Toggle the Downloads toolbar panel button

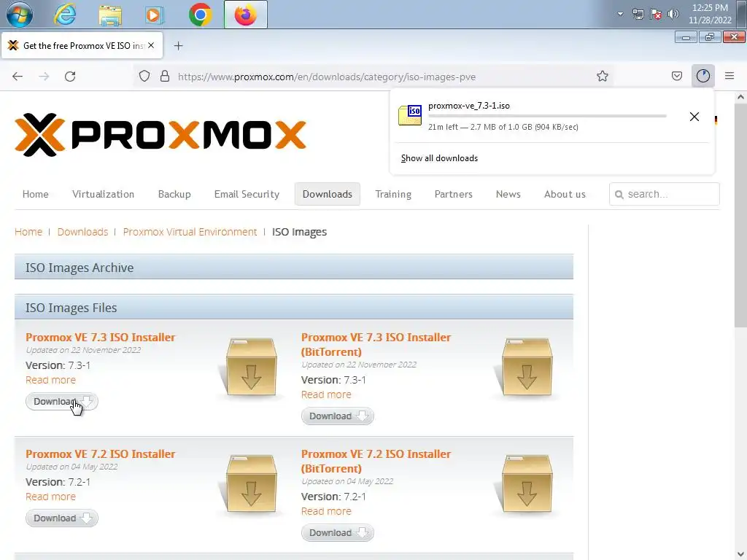click(703, 76)
